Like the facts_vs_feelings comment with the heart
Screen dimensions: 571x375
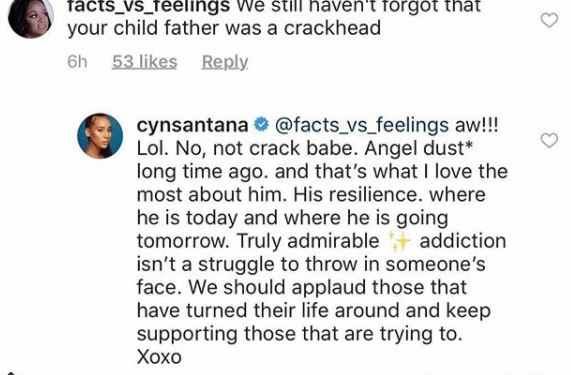click(x=549, y=20)
